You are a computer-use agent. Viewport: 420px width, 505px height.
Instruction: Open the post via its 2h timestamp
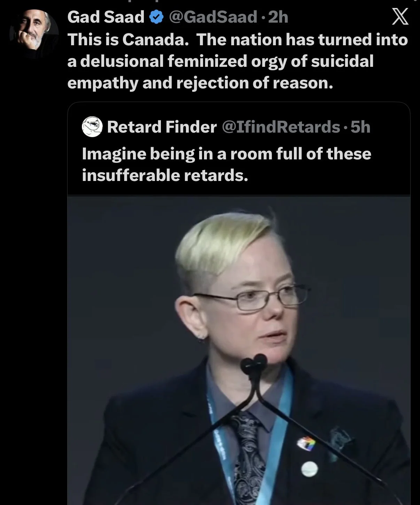278,17
